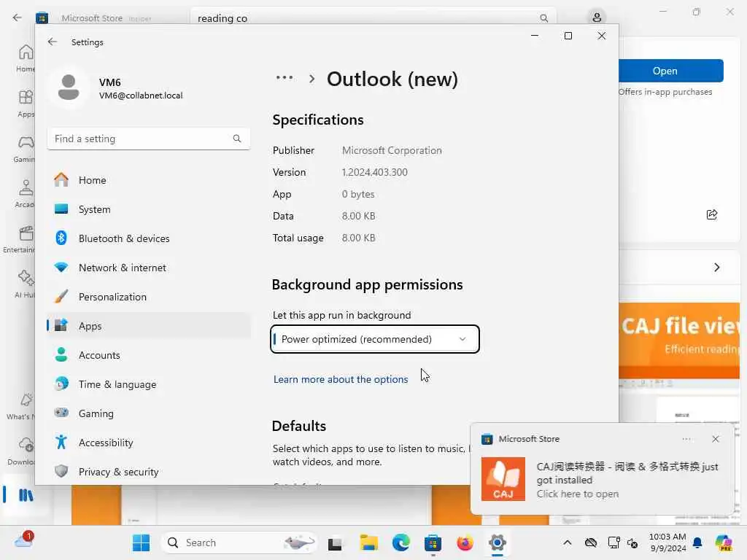The image size is (747, 560).
Task: Open Microsoft Store account profile icon
Action: (x=597, y=17)
